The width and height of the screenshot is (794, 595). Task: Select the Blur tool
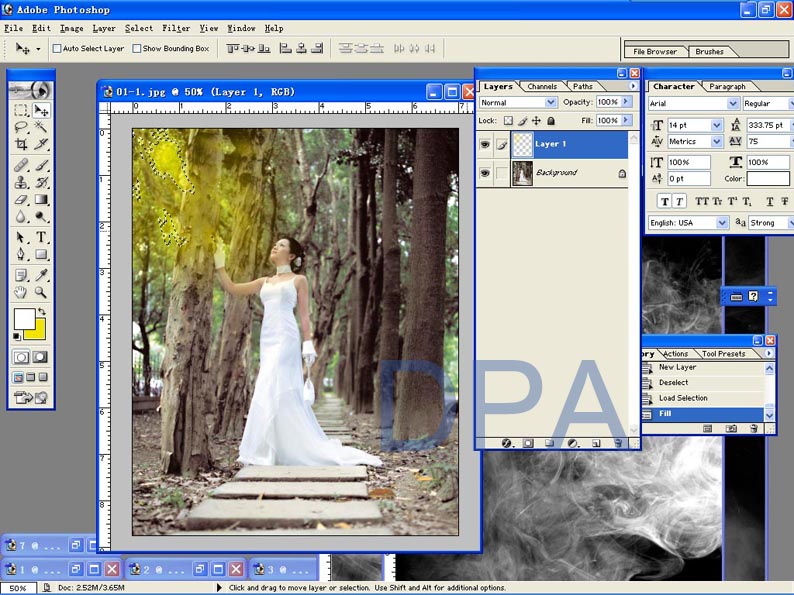pyautogui.click(x=21, y=217)
